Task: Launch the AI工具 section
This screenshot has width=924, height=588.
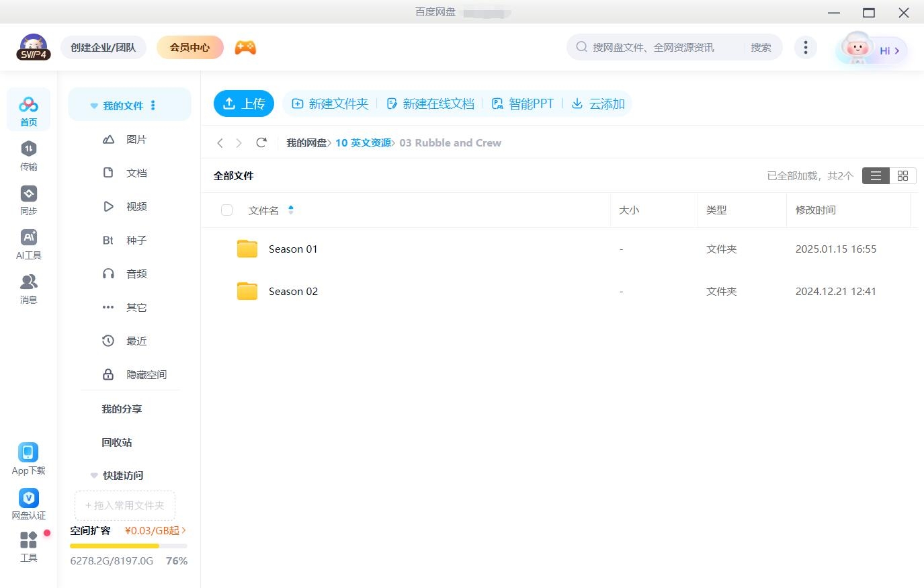Action: click(28, 245)
